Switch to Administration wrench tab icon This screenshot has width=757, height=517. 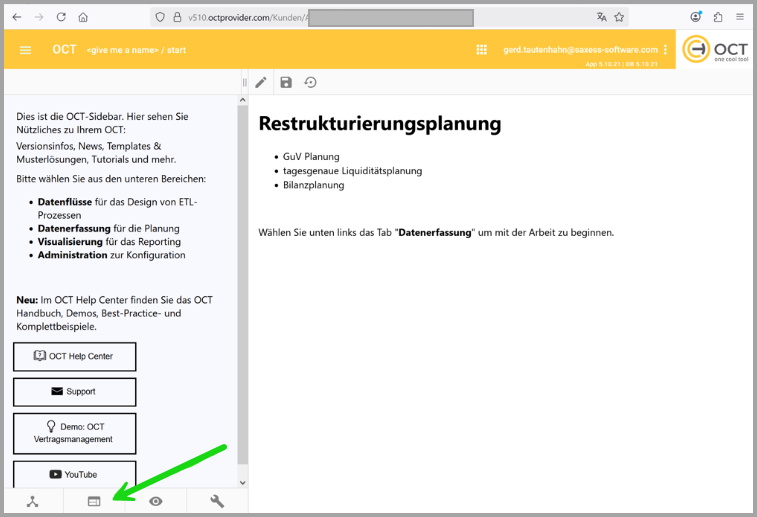click(217, 502)
